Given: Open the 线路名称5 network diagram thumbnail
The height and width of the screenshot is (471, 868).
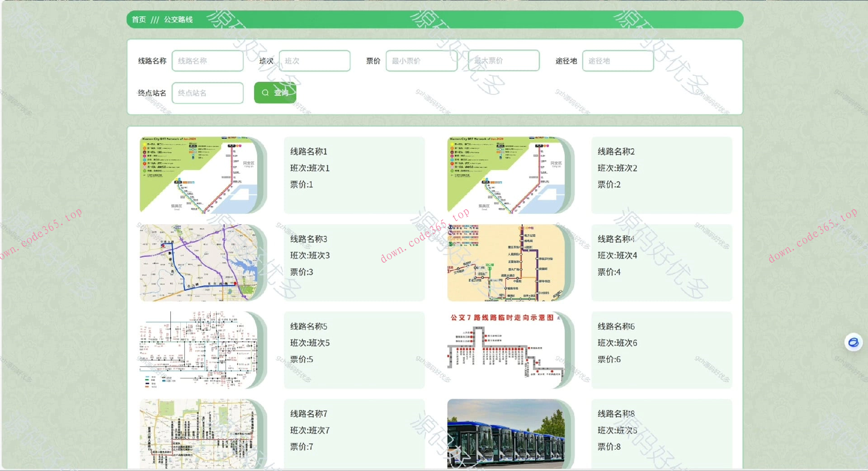Looking at the screenshot, I should [x=199, y=350].
